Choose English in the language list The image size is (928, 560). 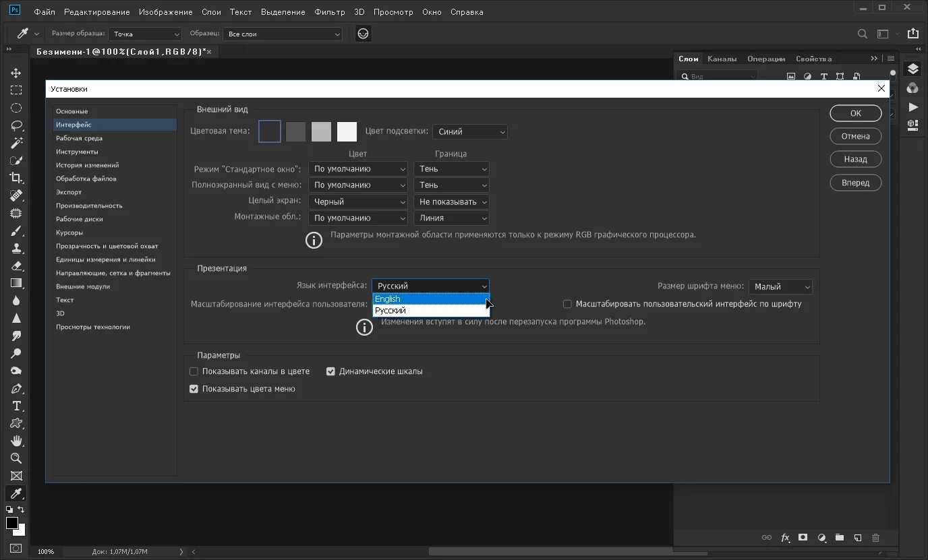431,299
